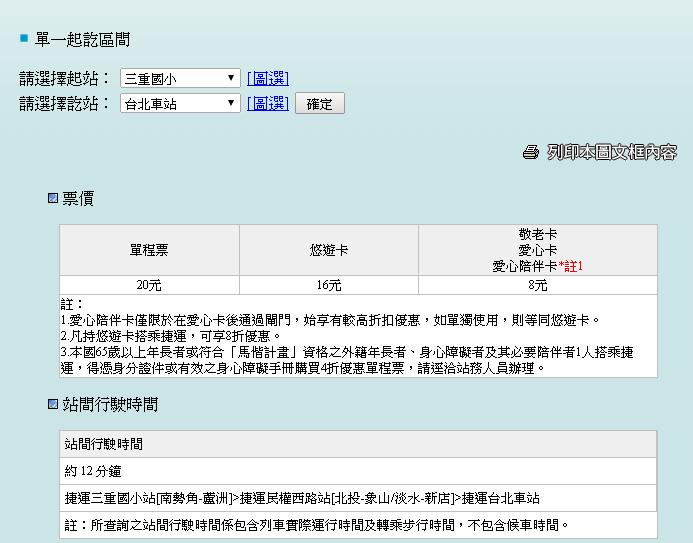Select the 單程票 column header
This screenshot has height=543, width=693.
149,250
